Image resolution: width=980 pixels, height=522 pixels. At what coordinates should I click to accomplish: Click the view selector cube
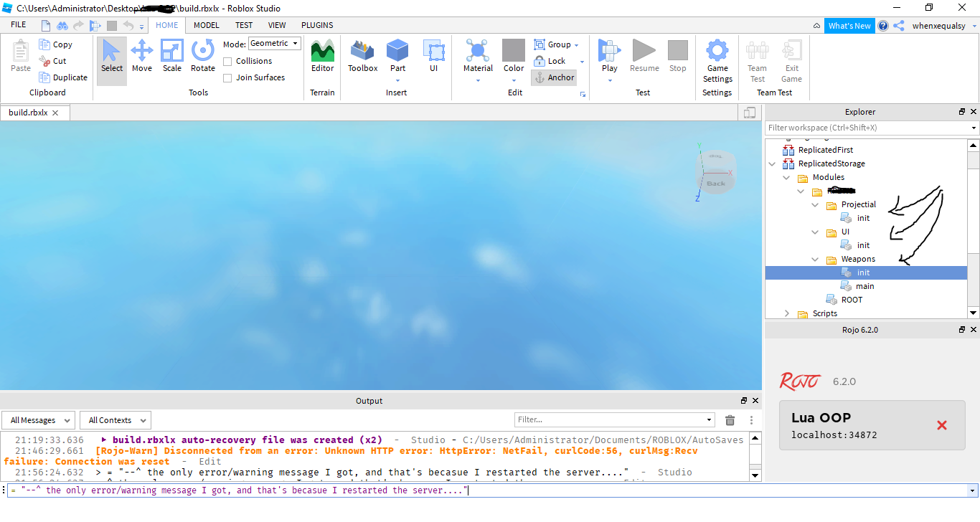715,172
